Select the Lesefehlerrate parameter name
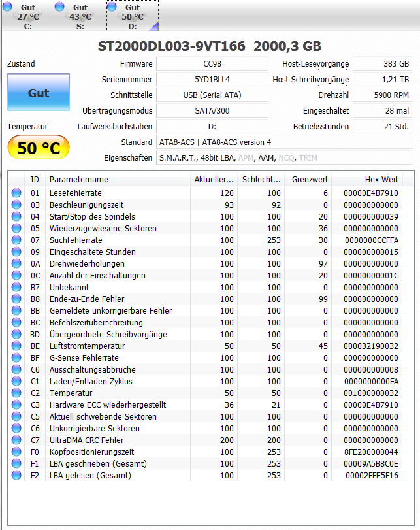420x530 pixels. tap(75, 193)
